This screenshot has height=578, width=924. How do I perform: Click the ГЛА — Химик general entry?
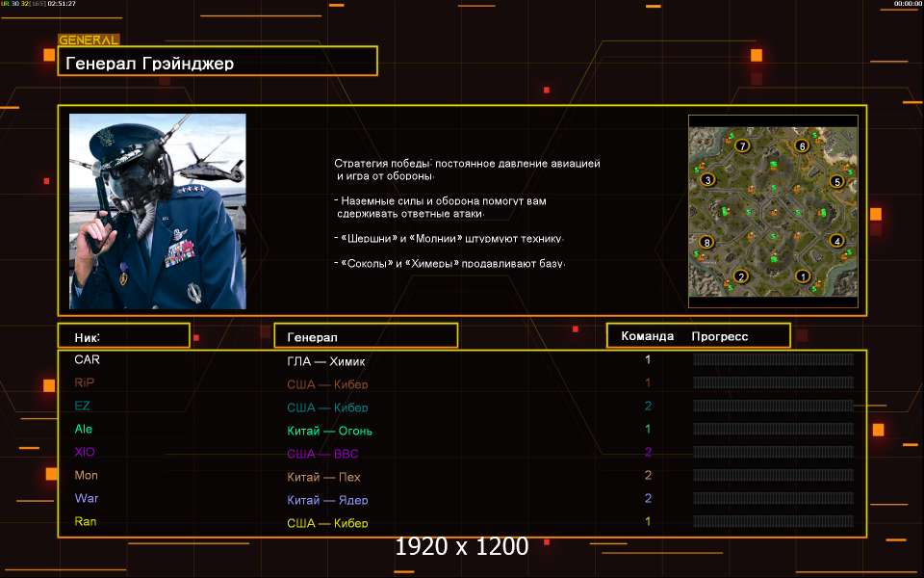pos(326,361)
